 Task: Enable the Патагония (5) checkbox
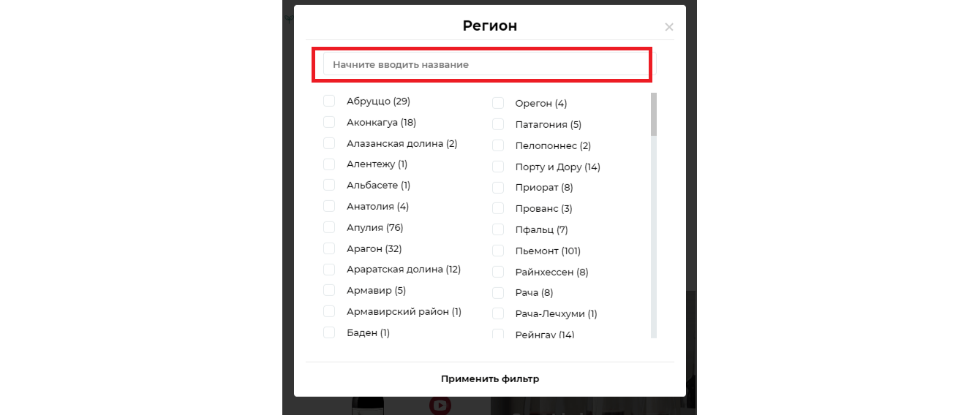tap(498, 124)
